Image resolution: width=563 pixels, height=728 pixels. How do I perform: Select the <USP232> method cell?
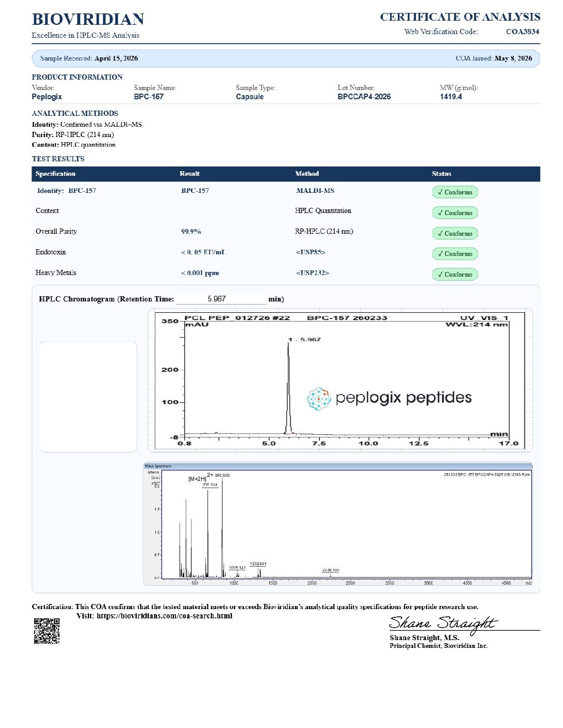tap(313, 273)
